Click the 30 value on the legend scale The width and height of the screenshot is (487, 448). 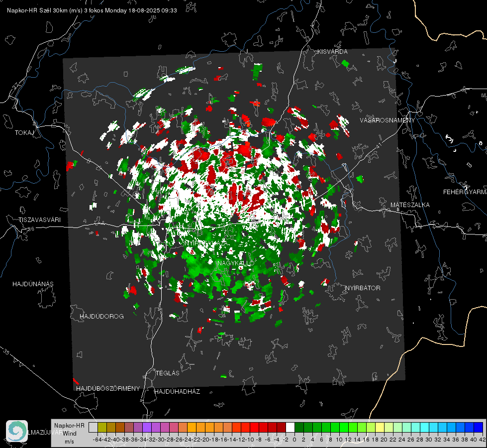coord(429,440)
